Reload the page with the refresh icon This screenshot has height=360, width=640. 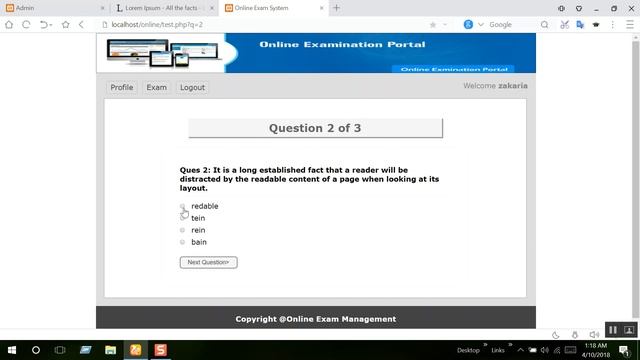tap(26, 24)
